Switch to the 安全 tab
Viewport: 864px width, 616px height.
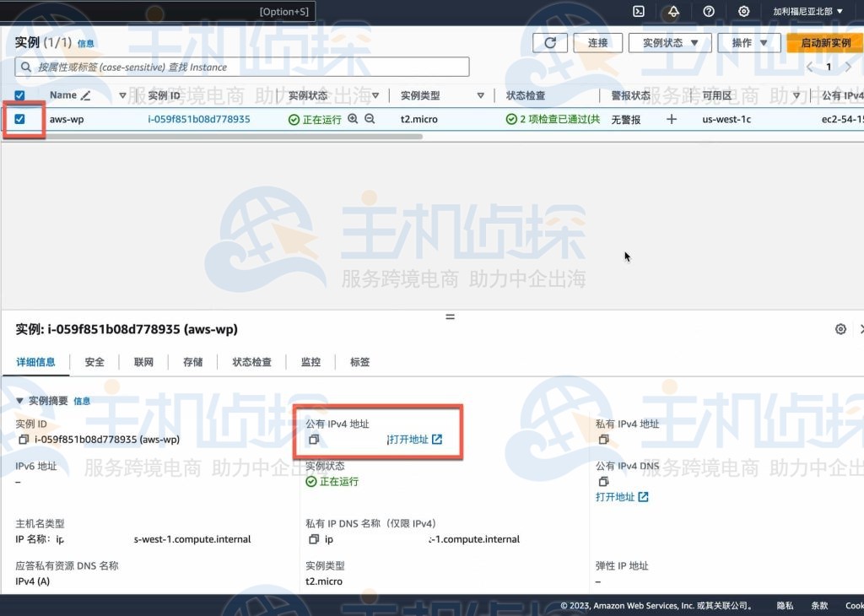point(94,362)
